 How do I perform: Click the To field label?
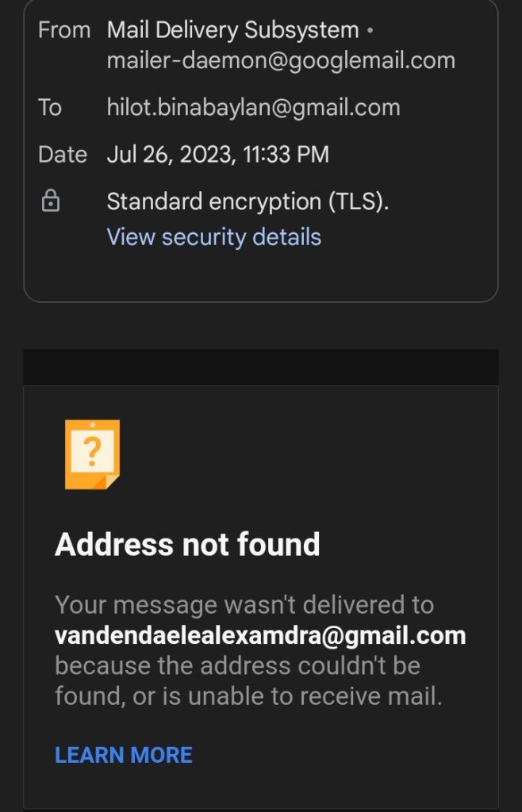point(50,107)
